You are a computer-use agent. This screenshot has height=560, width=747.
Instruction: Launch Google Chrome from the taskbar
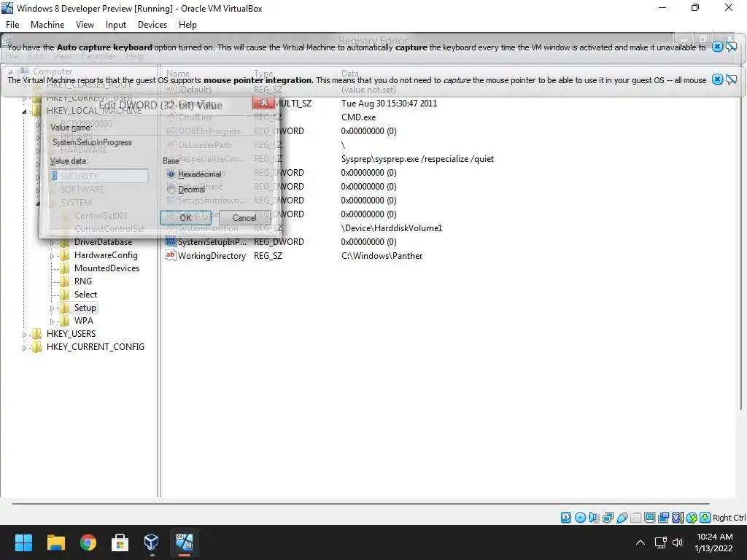[88, 542]
